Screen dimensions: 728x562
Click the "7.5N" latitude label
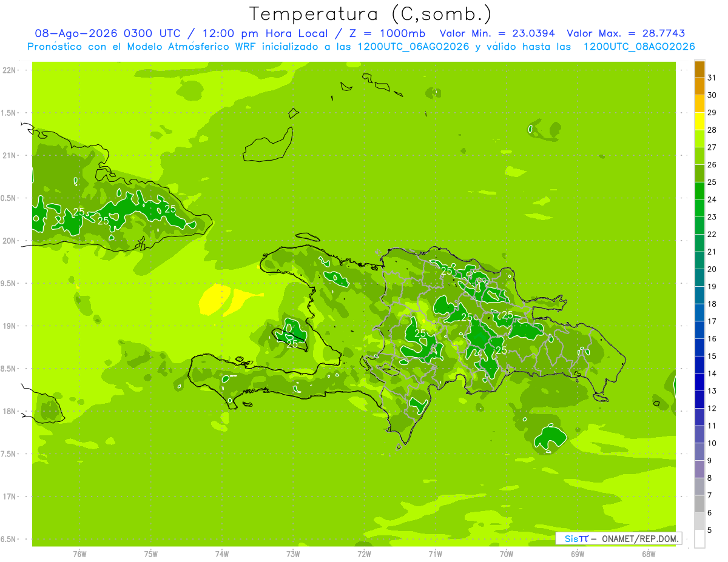click(x=8, y=454)
